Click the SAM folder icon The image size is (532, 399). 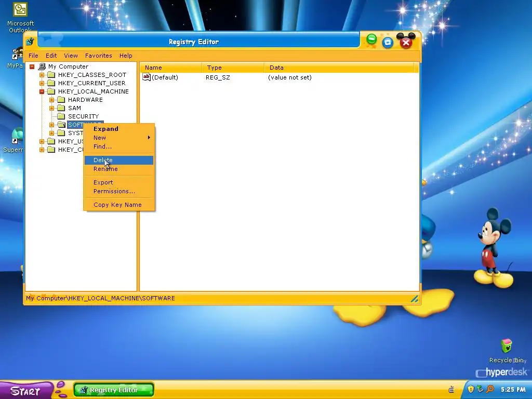61,108
